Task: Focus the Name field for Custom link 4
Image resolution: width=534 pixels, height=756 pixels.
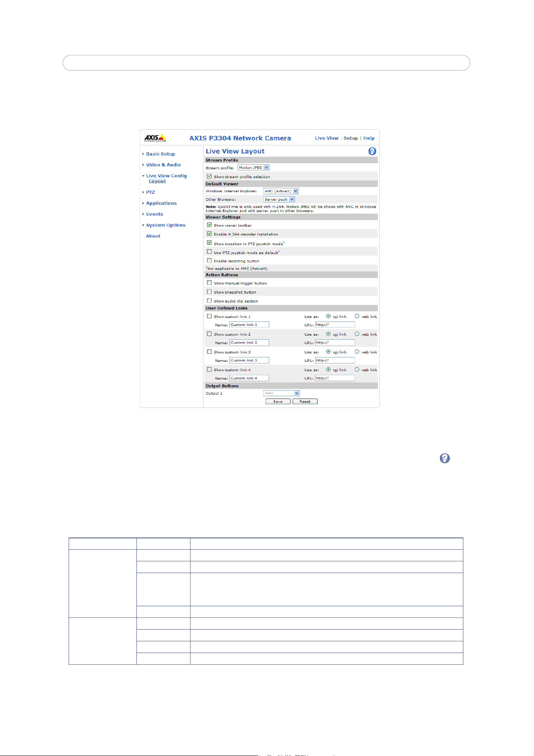Action: (x=249, y=378)
